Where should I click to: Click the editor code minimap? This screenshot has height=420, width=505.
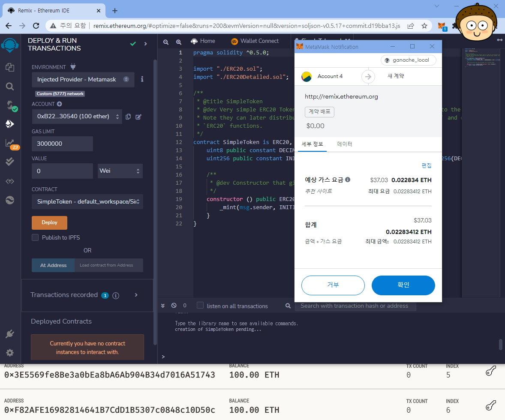coord(482,58)
